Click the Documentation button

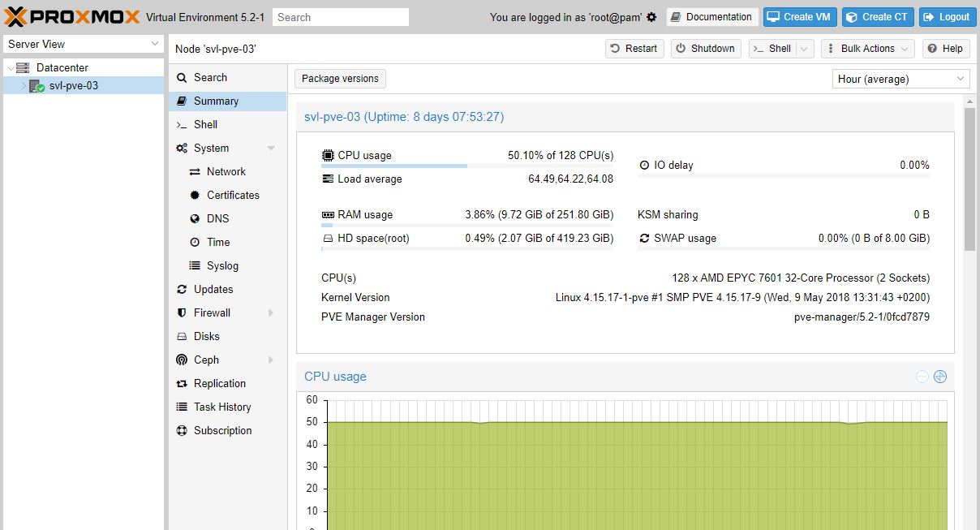[x=712, y=17]
